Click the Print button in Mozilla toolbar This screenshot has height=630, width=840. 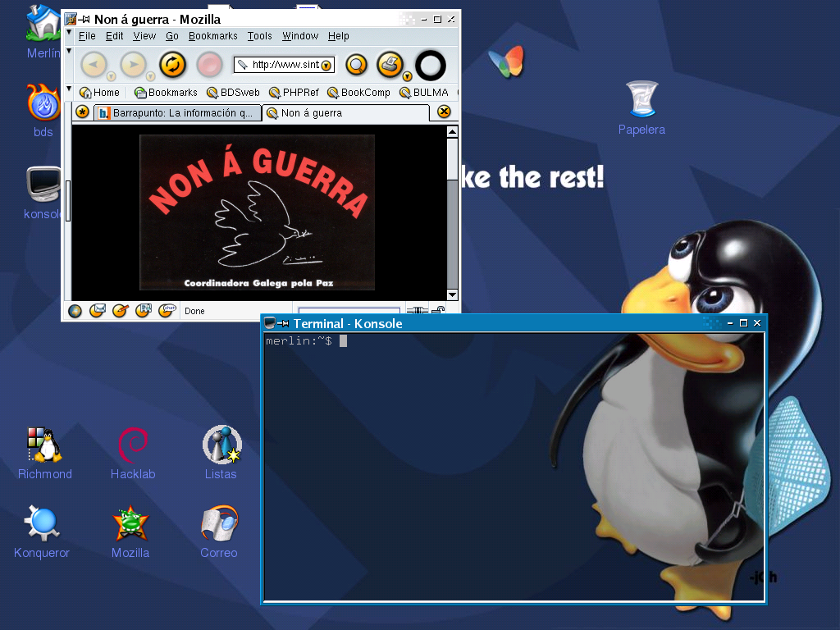click(x=390, y=64)
